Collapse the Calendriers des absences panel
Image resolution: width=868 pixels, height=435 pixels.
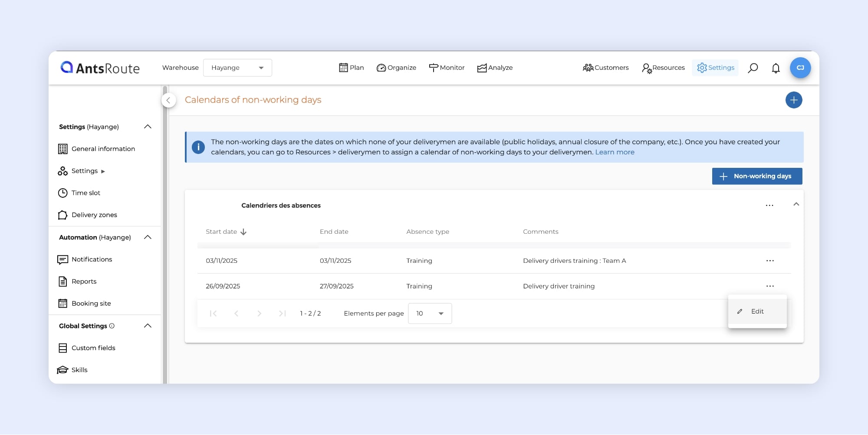click(x=796, y=204)
